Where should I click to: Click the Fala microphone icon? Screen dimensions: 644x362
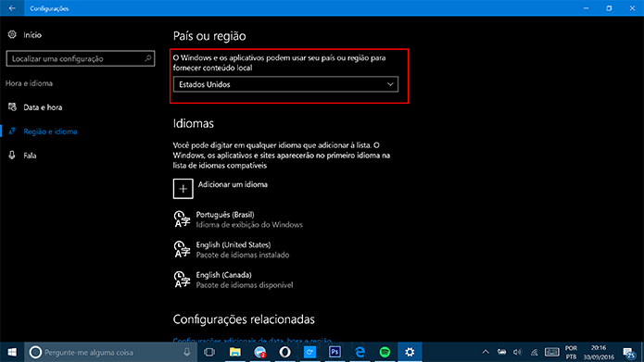tap(12, 156)
